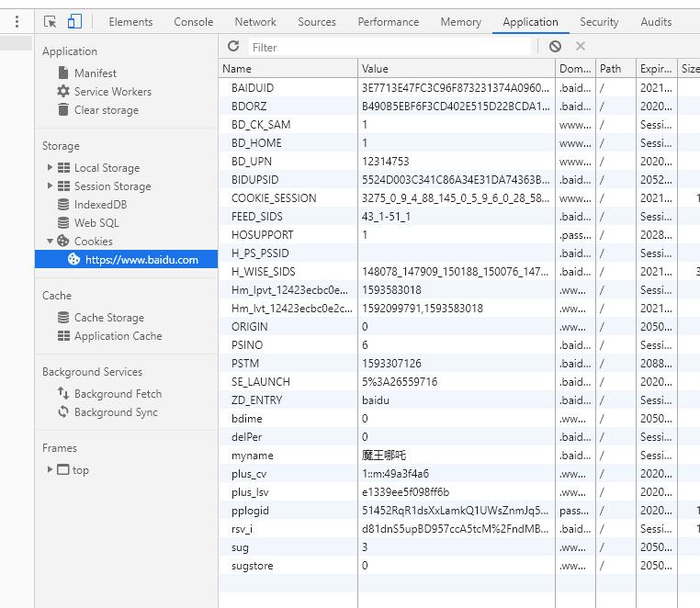Sort cookies by the Name column header
Image resolution: width=700 pixels, height=608 pixels.
coord(288,68)
